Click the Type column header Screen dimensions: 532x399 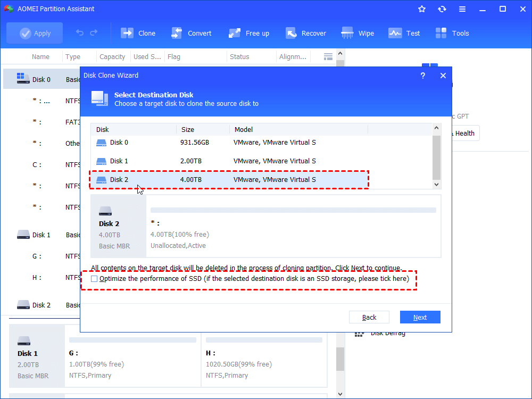pyautogui.click(x=73, y=57)
